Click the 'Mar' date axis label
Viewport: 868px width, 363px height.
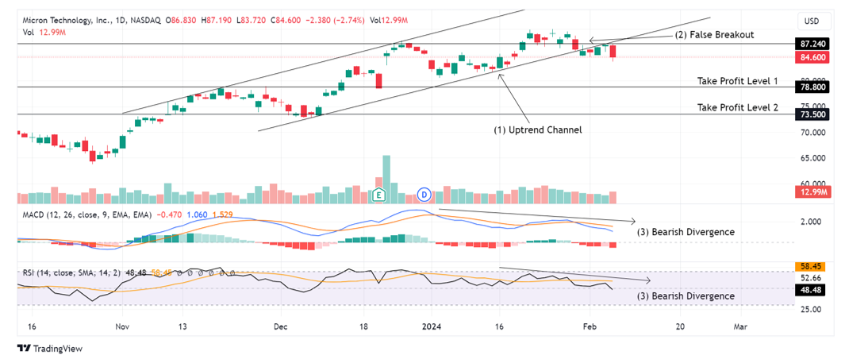(x=739, y=327)
